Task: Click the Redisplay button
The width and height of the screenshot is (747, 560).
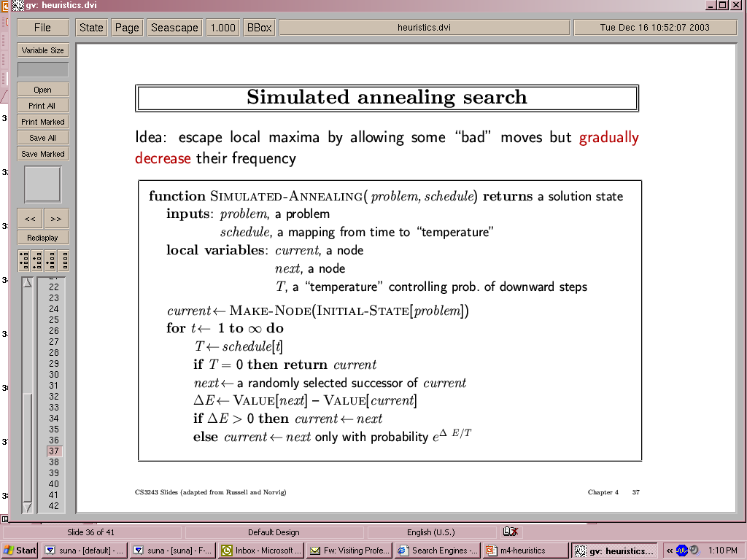Action: [43, 238]
